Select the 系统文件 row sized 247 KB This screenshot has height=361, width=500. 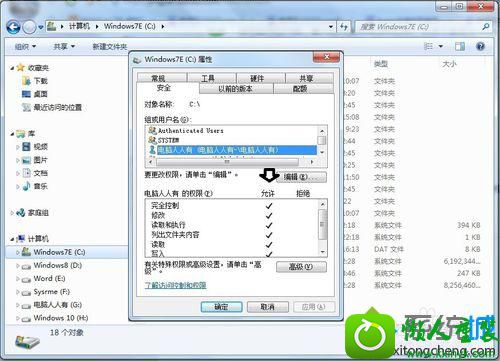click(413, 273)
